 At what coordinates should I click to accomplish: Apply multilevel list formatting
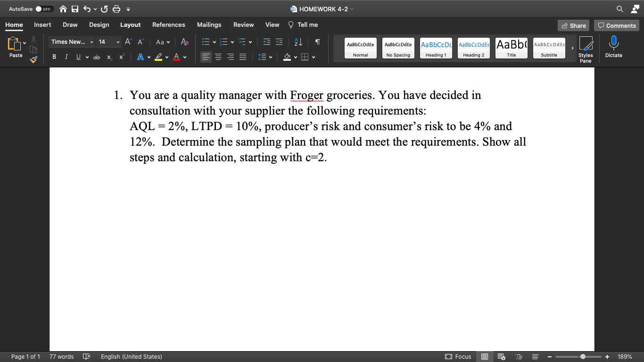243,42
